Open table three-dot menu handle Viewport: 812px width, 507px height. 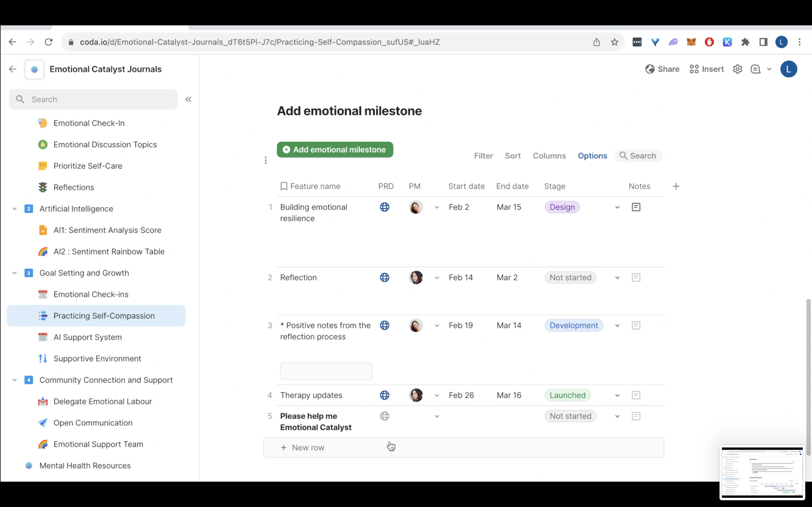[x=265, y=160]
